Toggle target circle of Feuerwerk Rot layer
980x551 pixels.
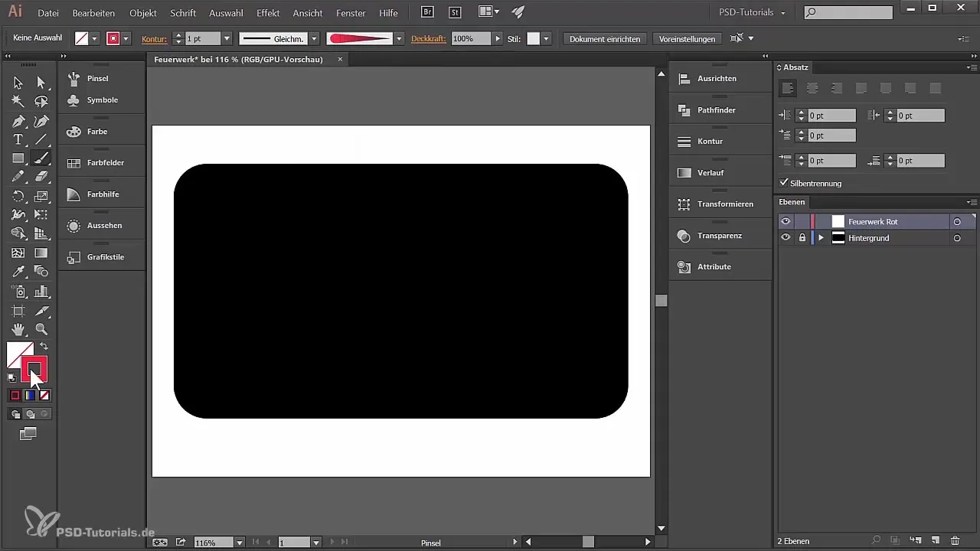(x=956, y=221)
